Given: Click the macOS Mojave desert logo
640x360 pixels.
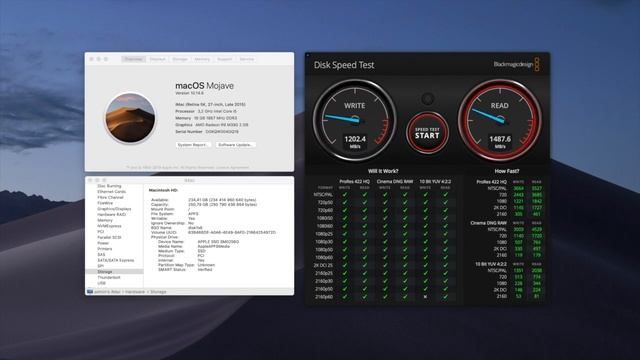Looking at the screenshot, I should (130, 118).
